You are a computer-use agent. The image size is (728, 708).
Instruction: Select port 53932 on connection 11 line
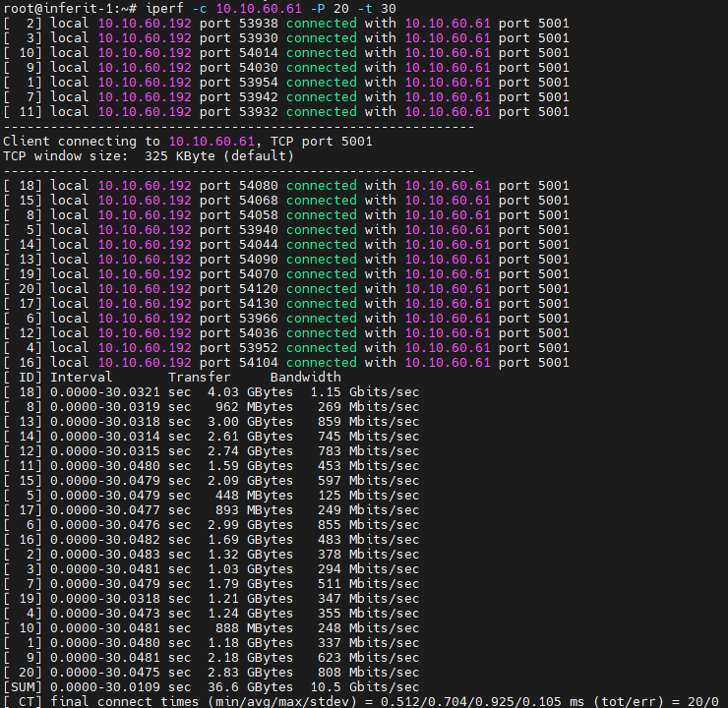pos(259,112)
